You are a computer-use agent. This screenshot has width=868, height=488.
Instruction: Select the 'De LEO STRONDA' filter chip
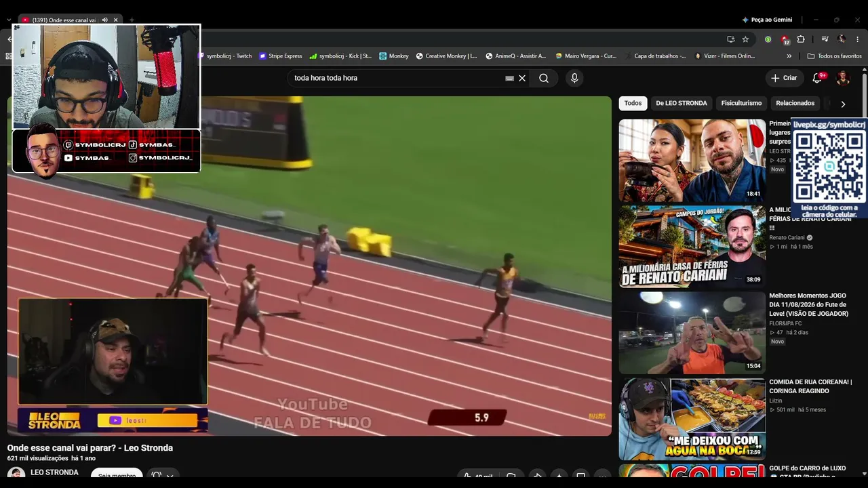tap(682, 103)
